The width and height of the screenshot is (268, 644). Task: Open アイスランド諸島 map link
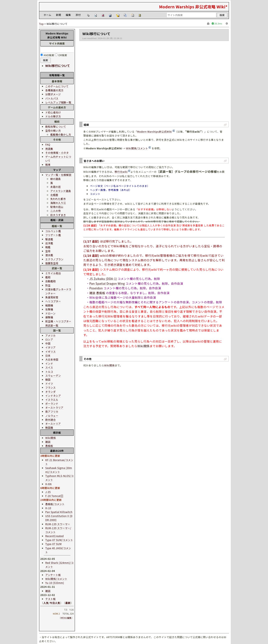point(61,191)
